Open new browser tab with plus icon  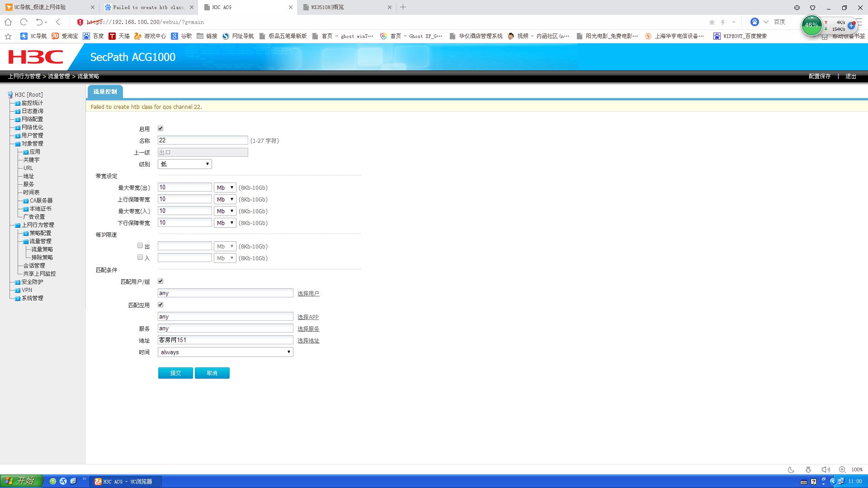[403, 7]
